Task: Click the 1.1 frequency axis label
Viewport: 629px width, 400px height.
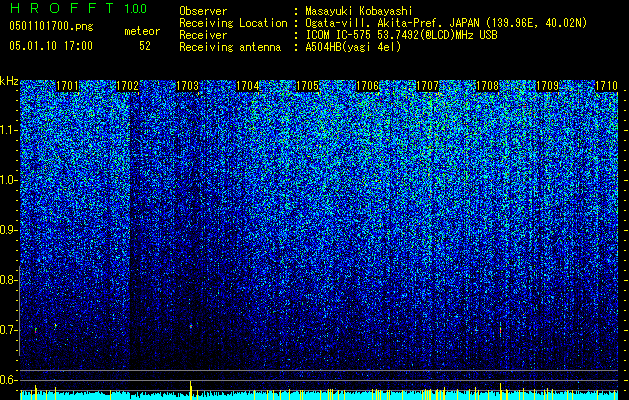Action: (9, 130)
